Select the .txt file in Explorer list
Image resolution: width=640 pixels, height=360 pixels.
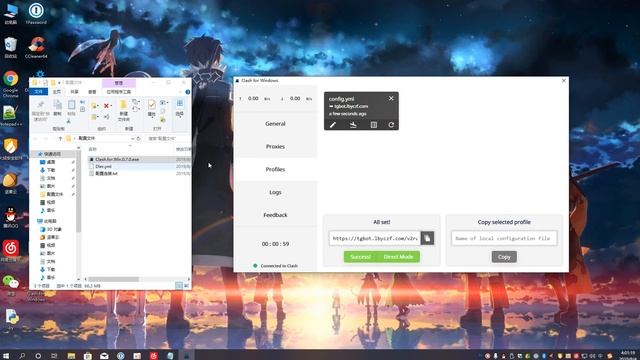[x=107, y=173]
